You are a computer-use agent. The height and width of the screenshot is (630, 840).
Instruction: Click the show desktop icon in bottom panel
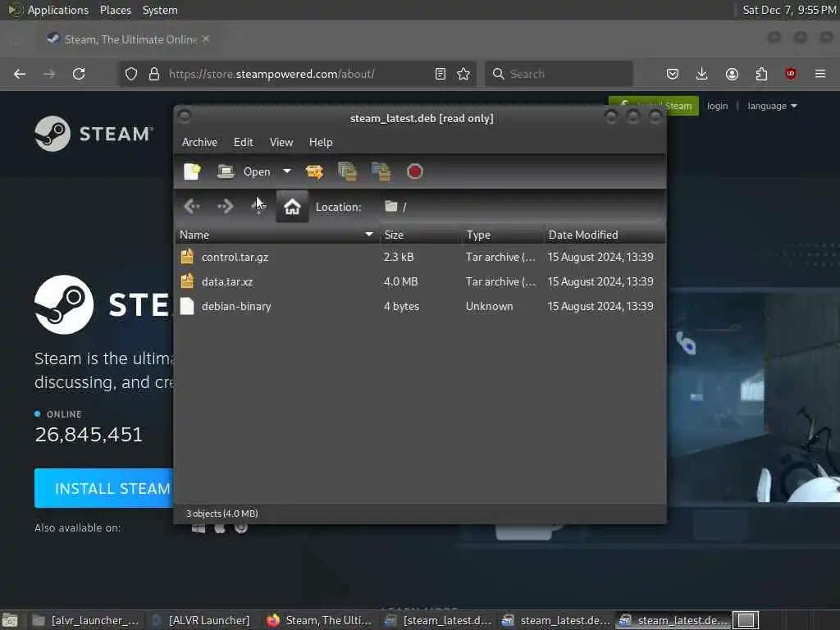click(x=10, y=620)
